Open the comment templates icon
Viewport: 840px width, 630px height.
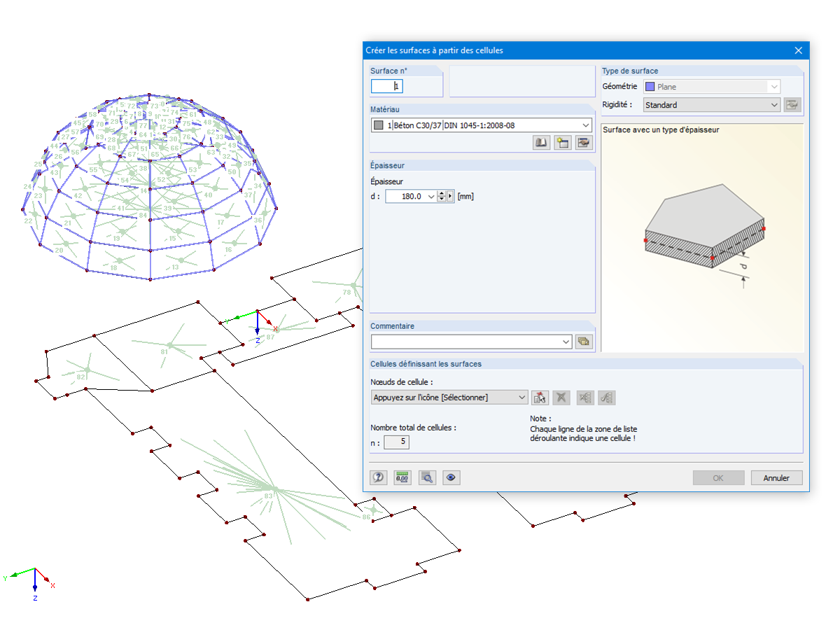coord(584,342)
